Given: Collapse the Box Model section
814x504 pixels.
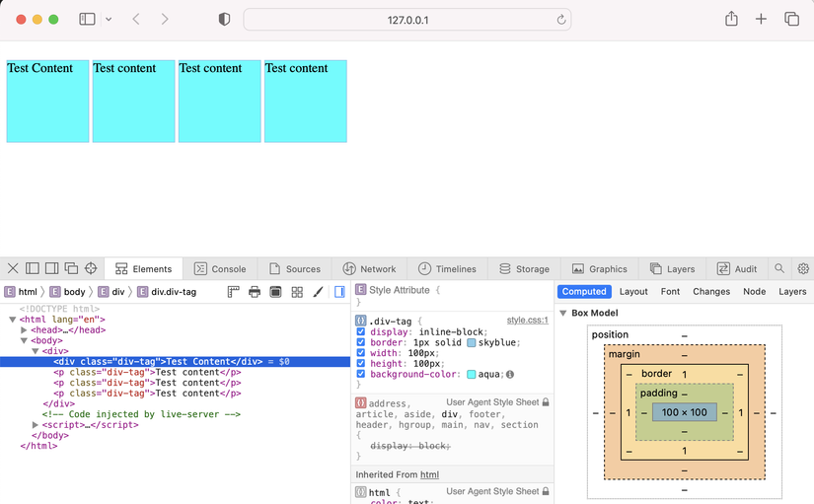Looking at the screenshot, I should (x=562, y=313).
